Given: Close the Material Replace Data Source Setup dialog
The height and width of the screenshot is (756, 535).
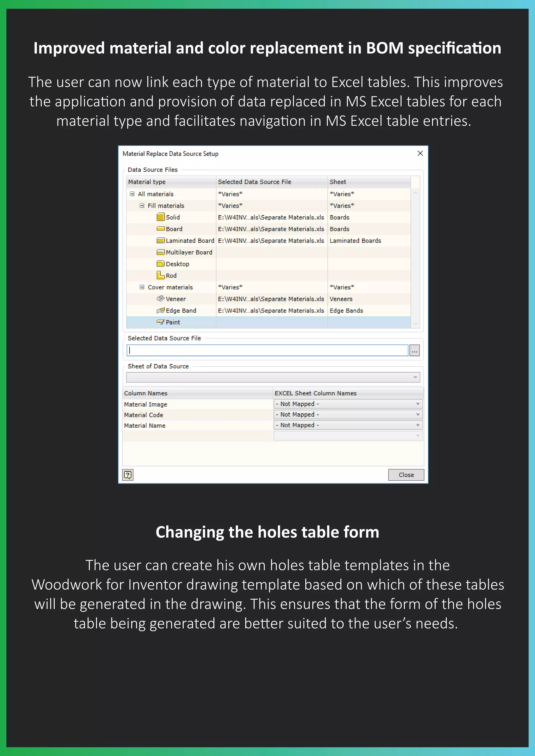Looking at the screenshot, I should [x=420, y=153].
